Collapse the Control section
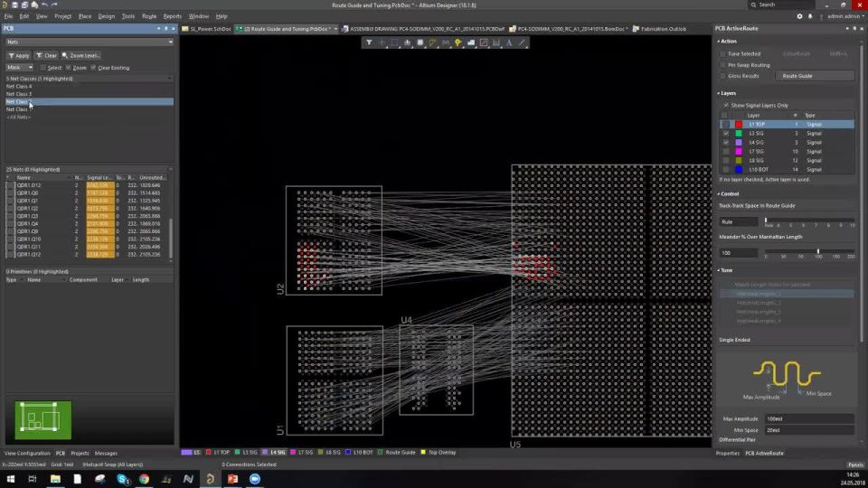Screen dimensions: 868x488 pos(719,194)
